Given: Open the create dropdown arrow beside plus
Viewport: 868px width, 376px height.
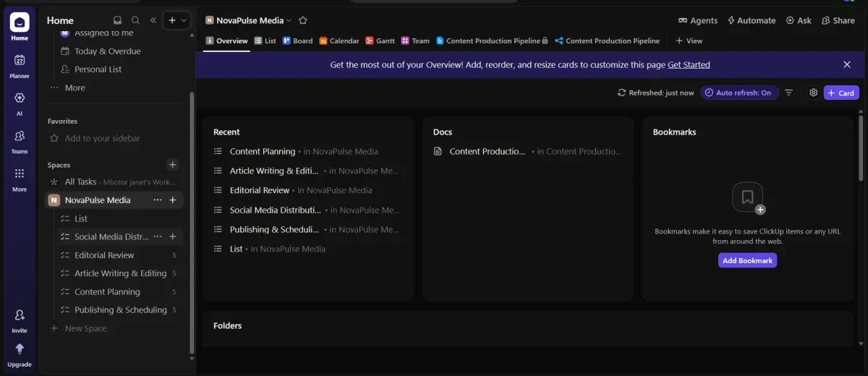Looking at the screenshot, I should pyautogui.click(x=184, y=20).
